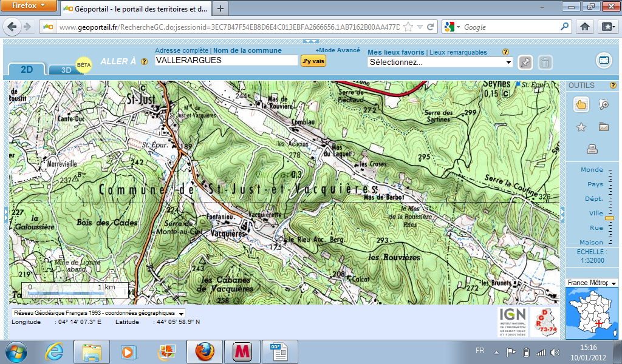Click the volume speaker tray icon
This screenshot has width=622, height=364.
tap(555, 352)
